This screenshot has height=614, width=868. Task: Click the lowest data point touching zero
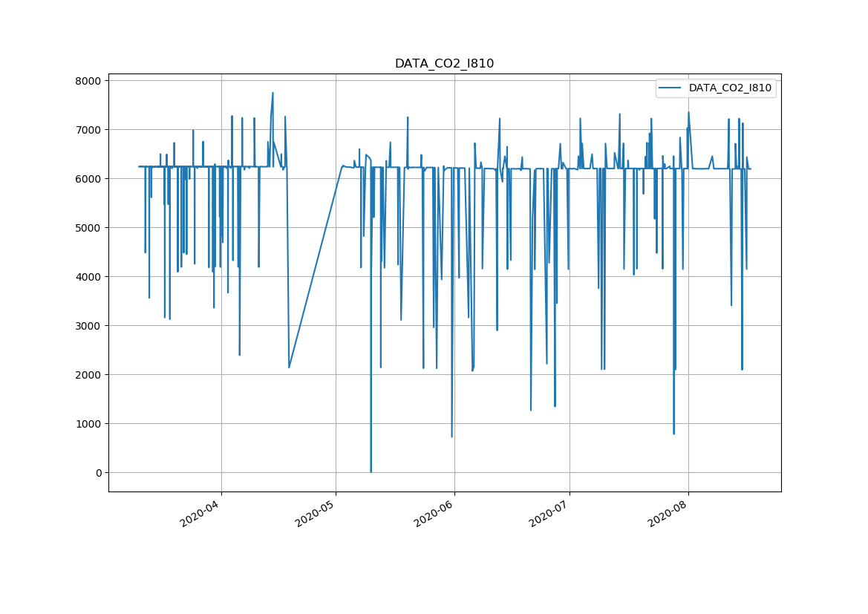point(371,471)
